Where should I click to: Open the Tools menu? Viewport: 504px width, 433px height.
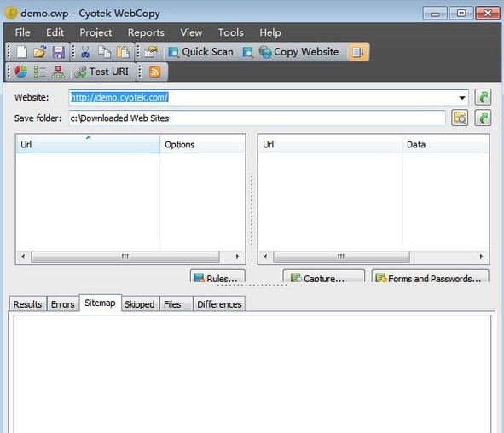231,32
